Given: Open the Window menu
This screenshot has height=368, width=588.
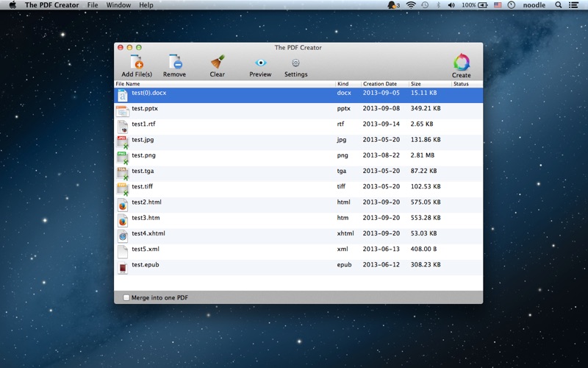Looking at the screenshot, I should click(x=118, y=5).
